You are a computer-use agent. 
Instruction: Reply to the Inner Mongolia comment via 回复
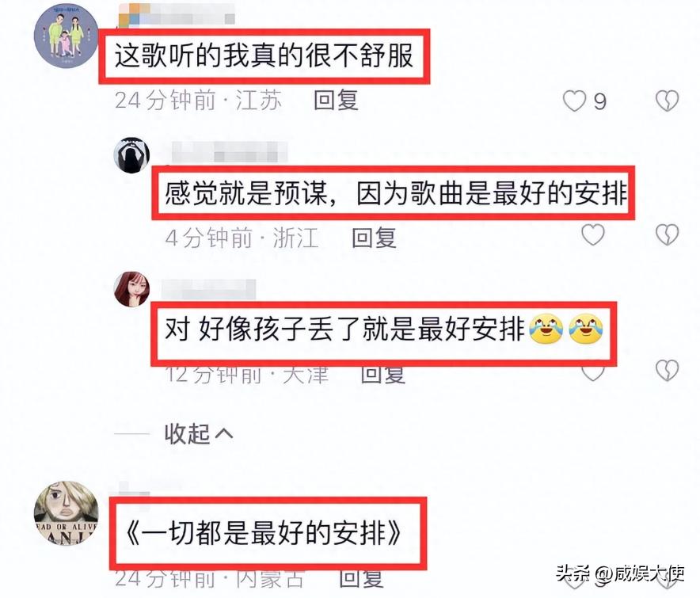point(361,579)
